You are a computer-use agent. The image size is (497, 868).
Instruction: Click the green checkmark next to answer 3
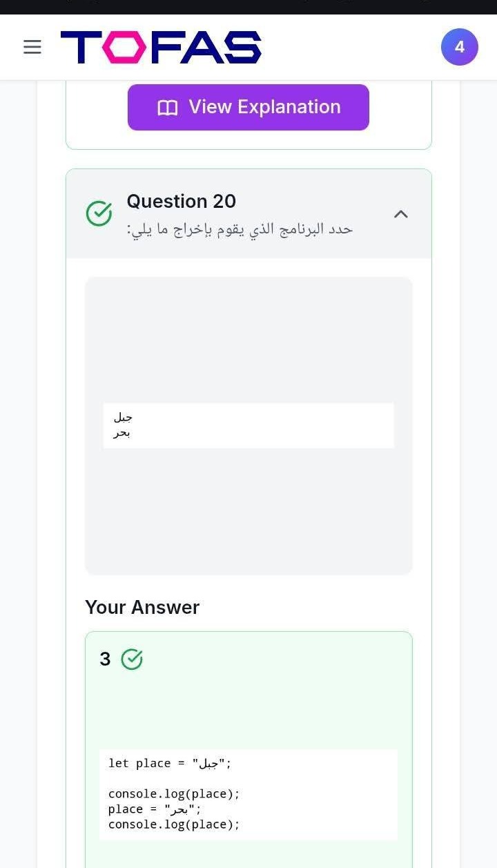pyautogui.click(x=132, y=659)
